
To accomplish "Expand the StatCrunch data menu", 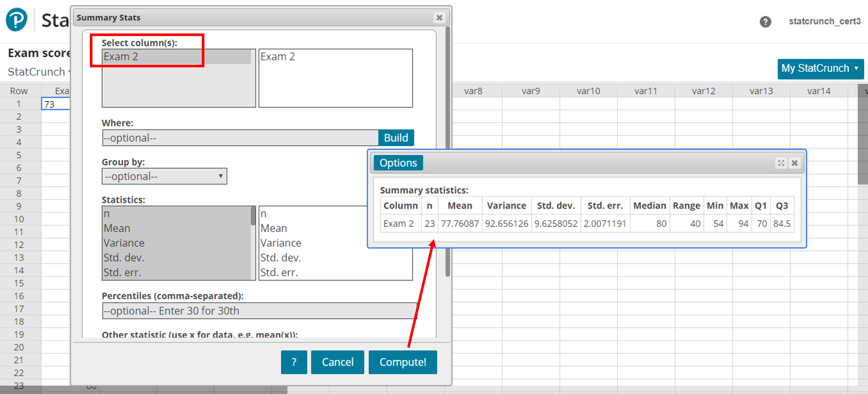I will pos(39,72).
